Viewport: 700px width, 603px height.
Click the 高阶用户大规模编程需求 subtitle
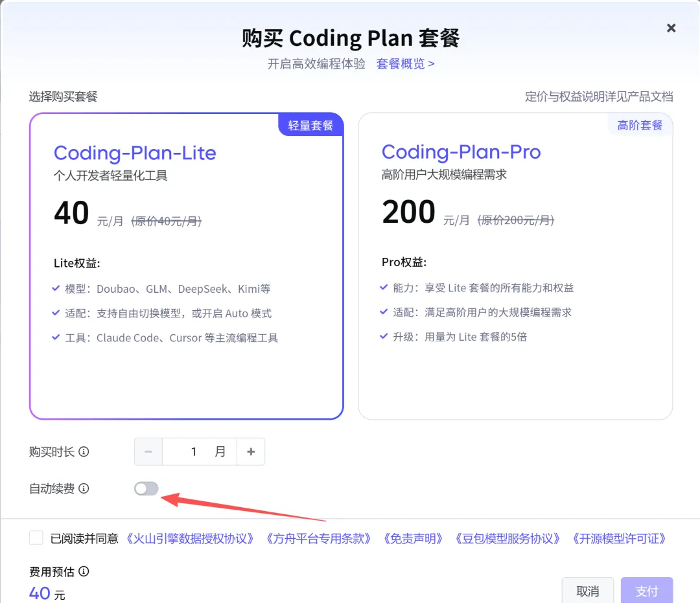444,174
